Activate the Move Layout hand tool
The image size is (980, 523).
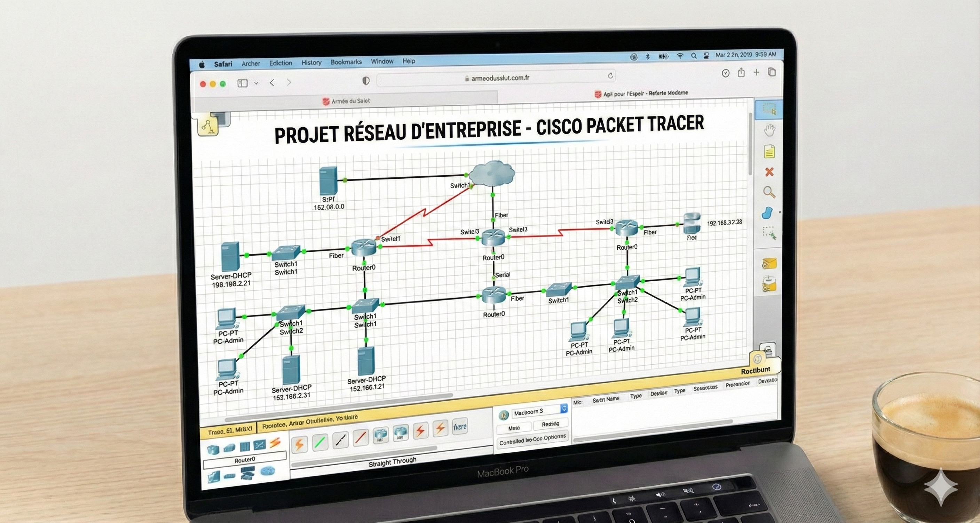pos(769,130)
